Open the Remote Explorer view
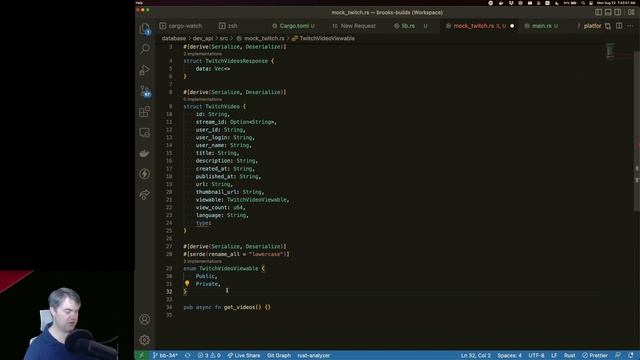Image resolution: width=640 pixels, height=360 pixels. (144, 132)
